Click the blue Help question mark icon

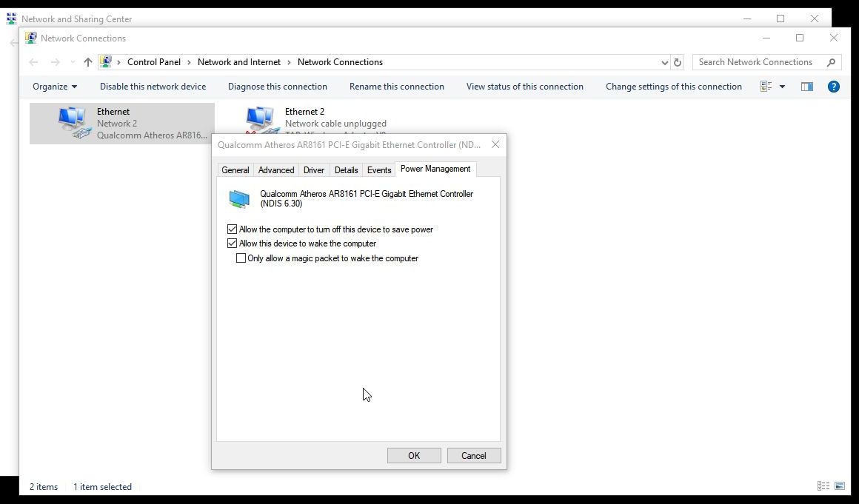[834, 87]
